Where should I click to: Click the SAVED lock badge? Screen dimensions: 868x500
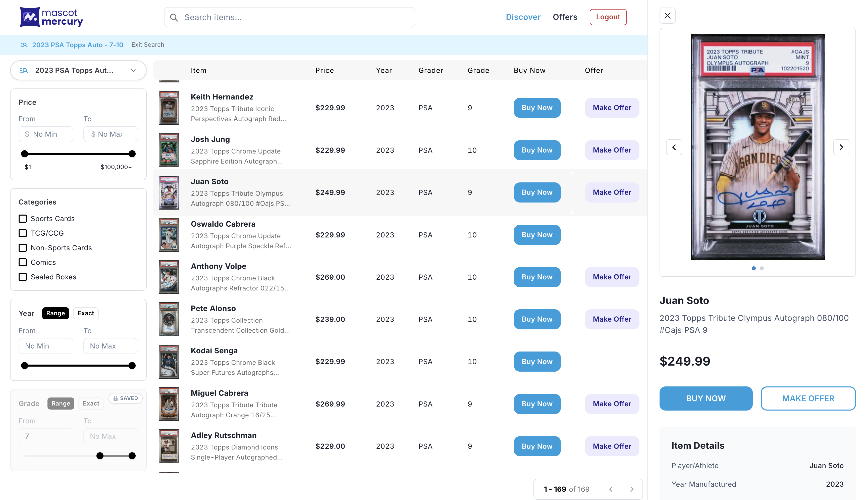tap(126, 398)
